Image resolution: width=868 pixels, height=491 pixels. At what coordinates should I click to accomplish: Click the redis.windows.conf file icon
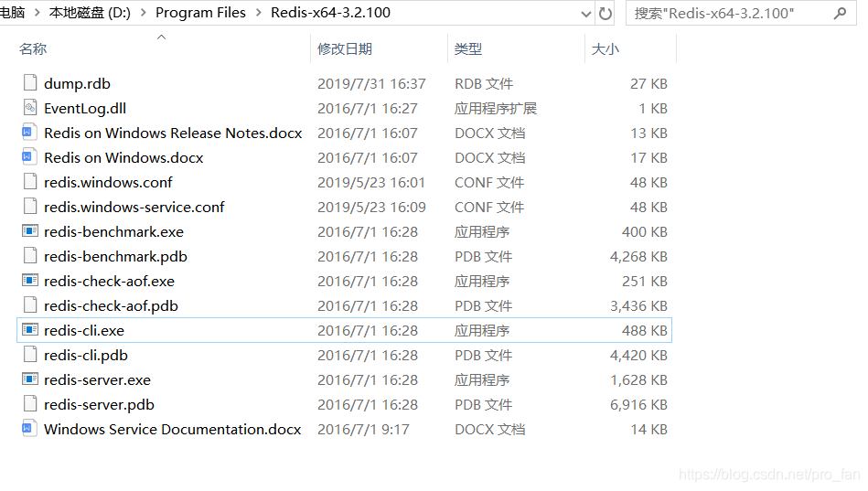30,182
